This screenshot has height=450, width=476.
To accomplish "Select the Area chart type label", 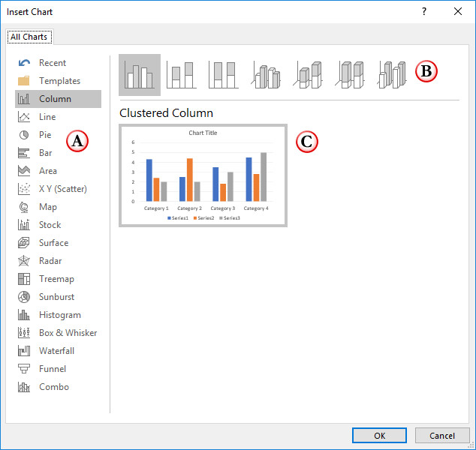I will tap(48, 171).
